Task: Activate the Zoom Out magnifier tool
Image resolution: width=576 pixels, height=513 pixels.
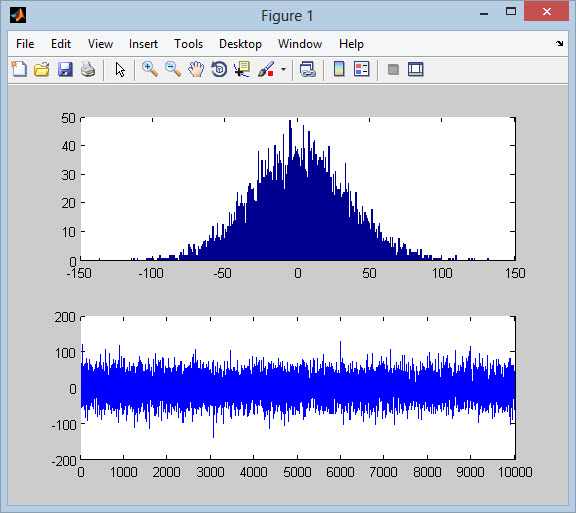Action: 173,69
